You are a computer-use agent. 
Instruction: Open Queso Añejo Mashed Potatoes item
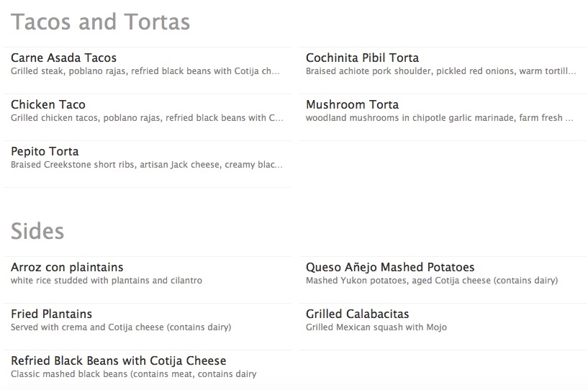click(390, 268)
